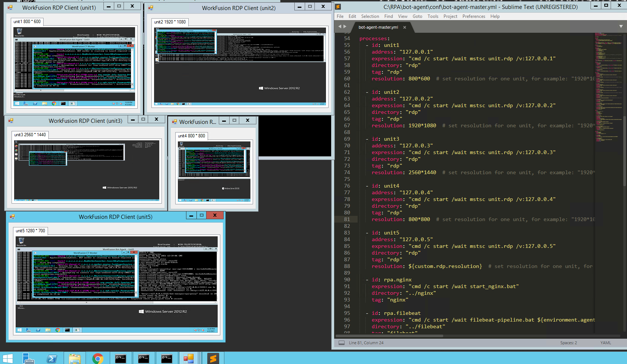This screenshot has width=627, height=364.
Task: Open Google Chrome from the host taskbar
Action: click(98, 358)
